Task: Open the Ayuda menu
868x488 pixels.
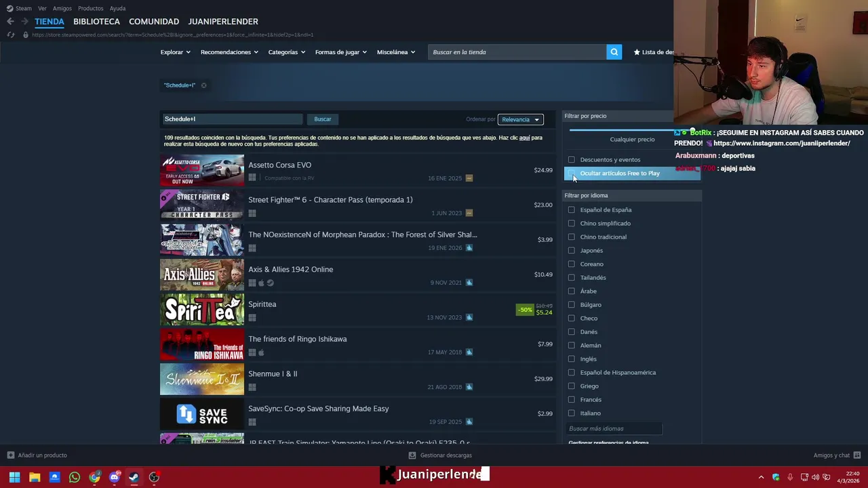Action: pos(117,8)
